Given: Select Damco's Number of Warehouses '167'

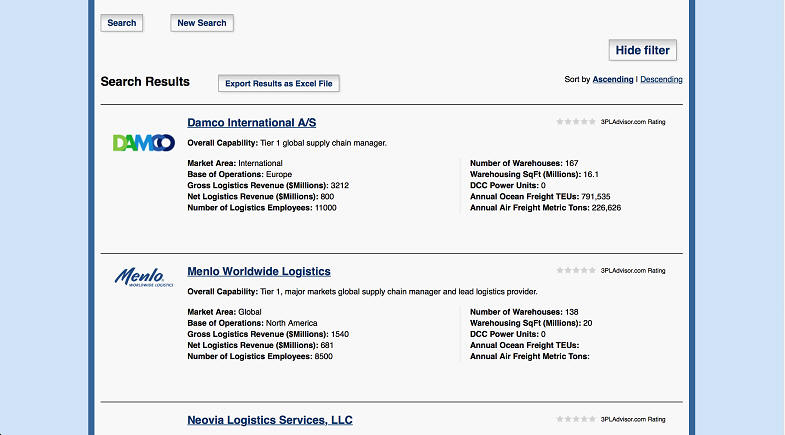Looking at the screenshot, I should coord(572,163).
